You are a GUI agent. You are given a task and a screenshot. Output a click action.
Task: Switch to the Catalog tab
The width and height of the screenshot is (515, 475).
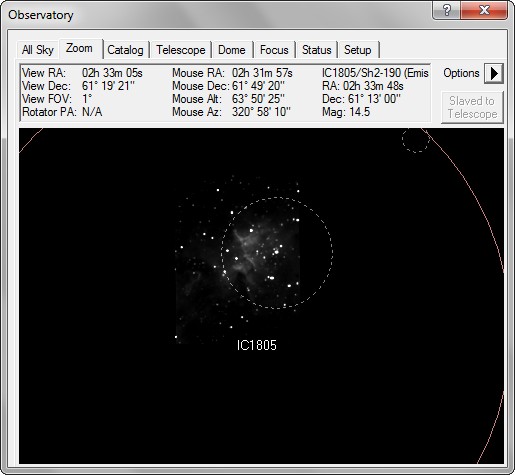125,50
